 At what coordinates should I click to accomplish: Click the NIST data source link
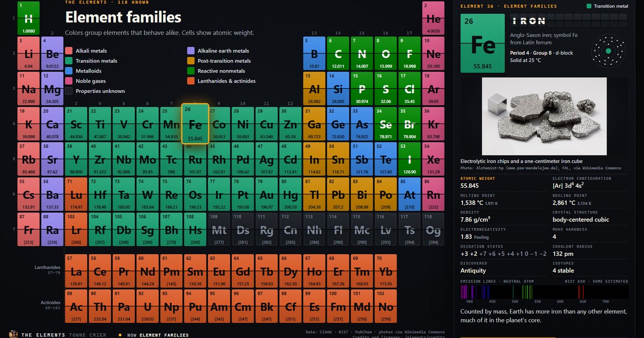(x=345, y=332)
